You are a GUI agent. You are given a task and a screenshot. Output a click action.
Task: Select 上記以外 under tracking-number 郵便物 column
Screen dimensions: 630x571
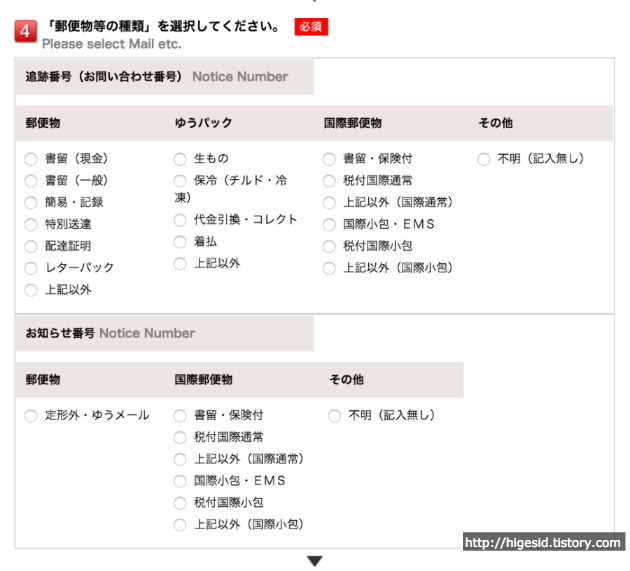(x=31, y=290)
